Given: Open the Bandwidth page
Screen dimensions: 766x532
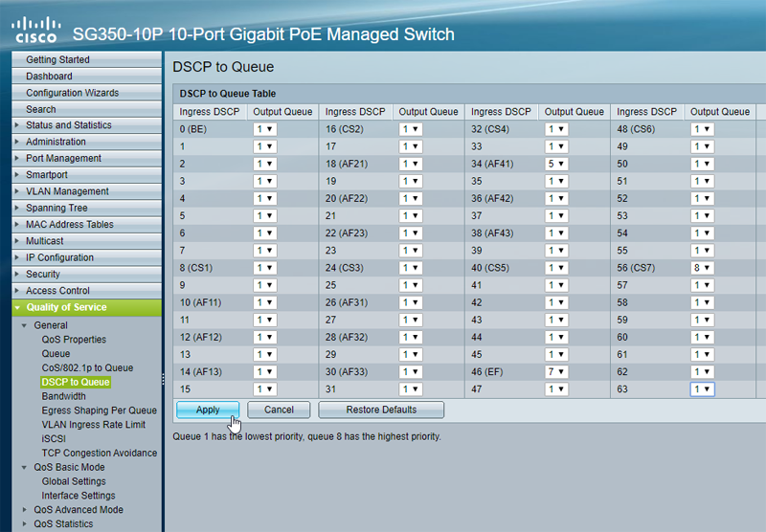Looking at the screenshot, I should click(x=63, y=396).
